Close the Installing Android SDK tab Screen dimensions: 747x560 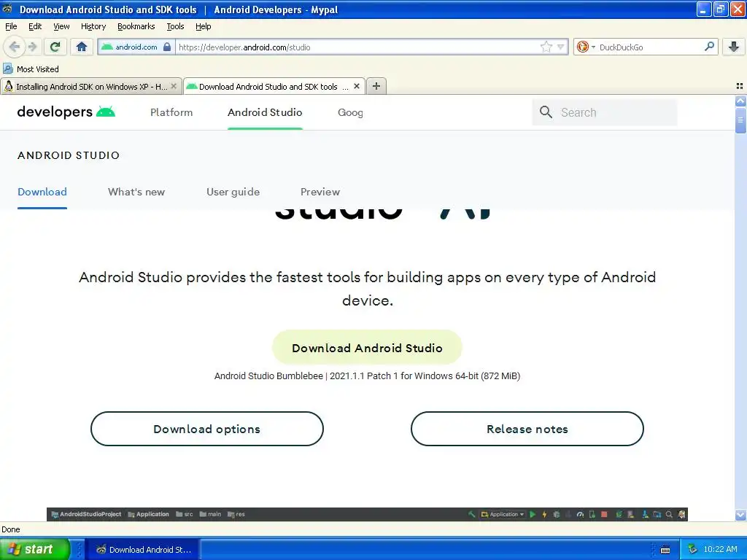point(174,86)
